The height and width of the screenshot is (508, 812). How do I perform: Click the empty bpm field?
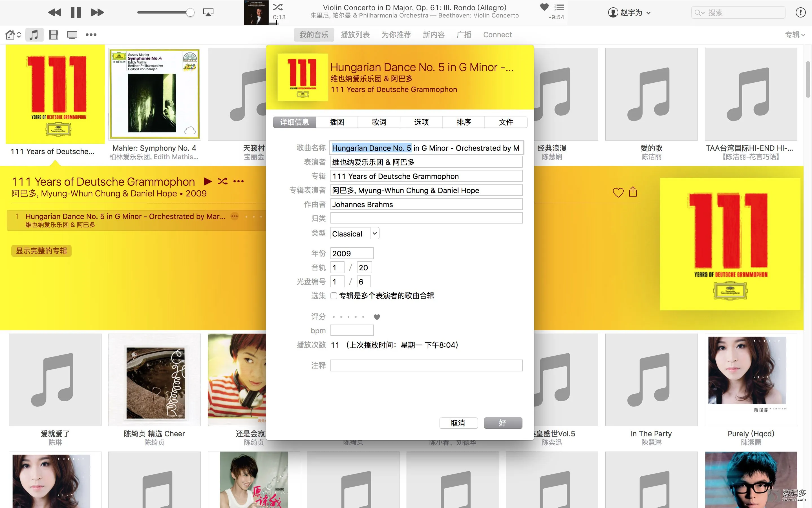tap(352, 330)
